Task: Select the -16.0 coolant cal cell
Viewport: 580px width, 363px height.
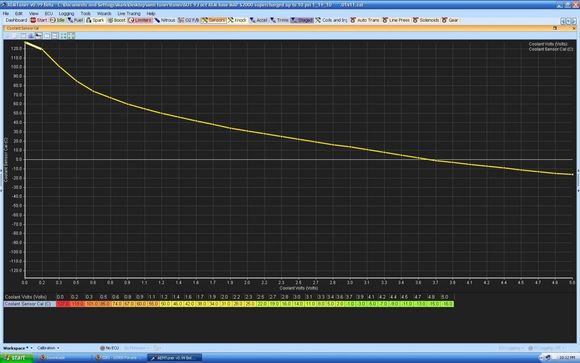Action: [x=447, y=304]
